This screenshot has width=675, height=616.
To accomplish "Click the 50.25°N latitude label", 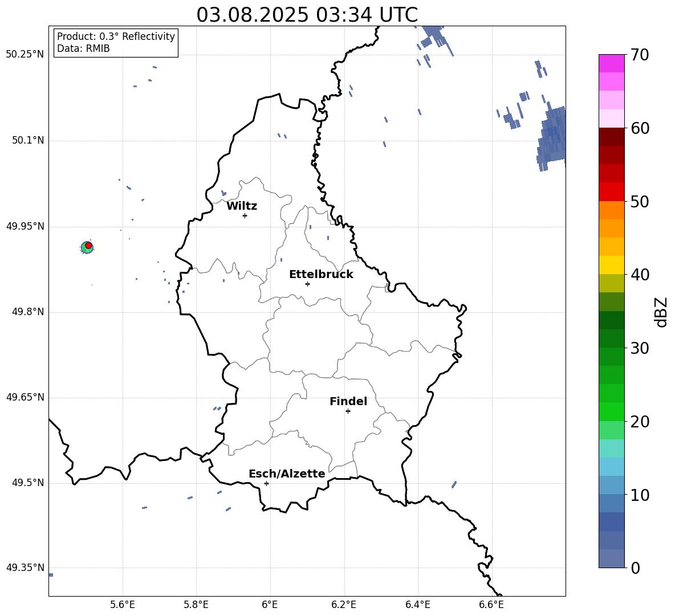I will pos(25,55).
